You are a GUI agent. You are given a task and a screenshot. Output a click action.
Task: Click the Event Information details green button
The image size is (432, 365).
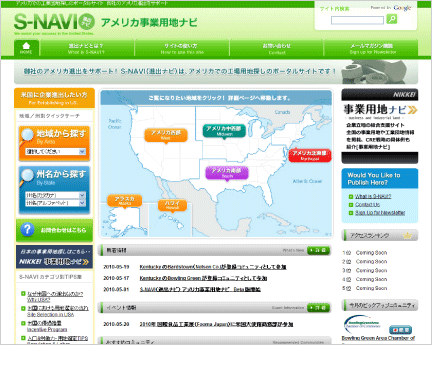(319, 308)
